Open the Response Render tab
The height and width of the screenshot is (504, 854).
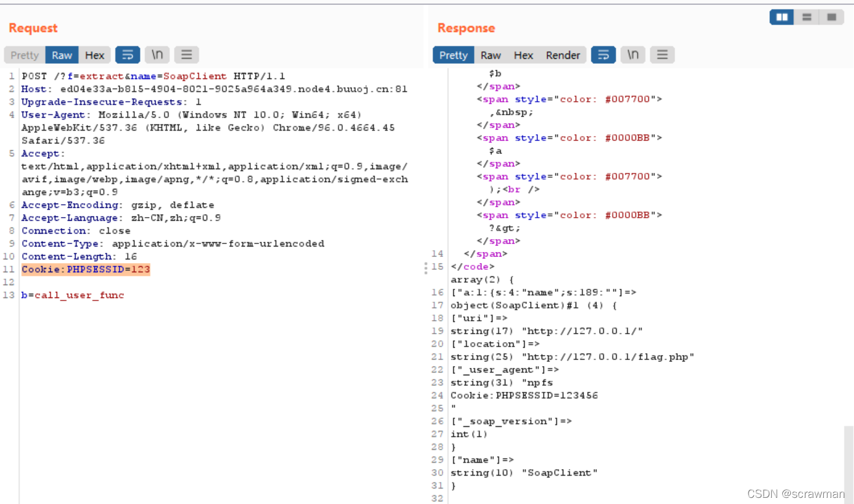(563, 55)
